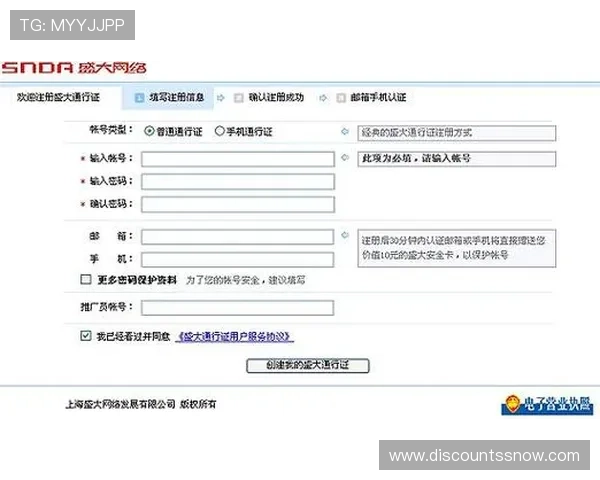Click the 邮箱手机认证 step icon
This screenshot has height=480, width=600.
tap(341, 98)
